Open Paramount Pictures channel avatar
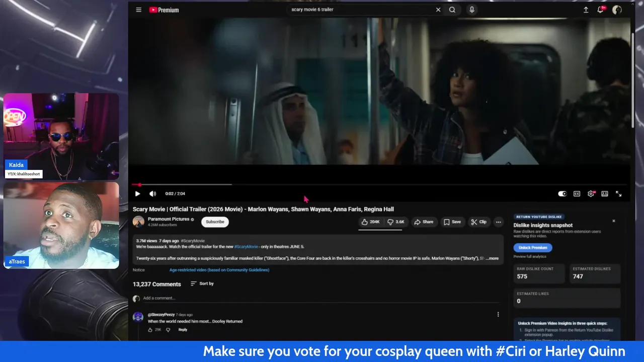Viewport: 644px width, 362px height. point(138,222)
